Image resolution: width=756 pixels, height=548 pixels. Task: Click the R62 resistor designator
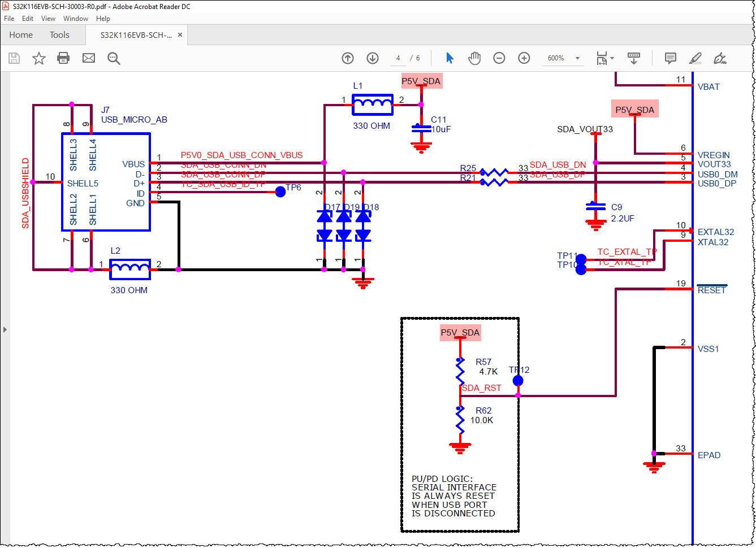(x=483, y=411)
